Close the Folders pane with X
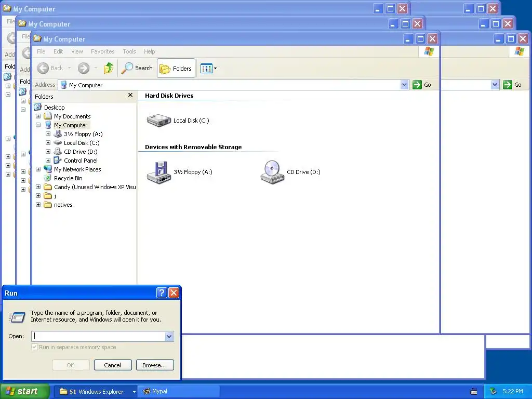The width and height of the screenshot is (532, 399). (130, 96)
